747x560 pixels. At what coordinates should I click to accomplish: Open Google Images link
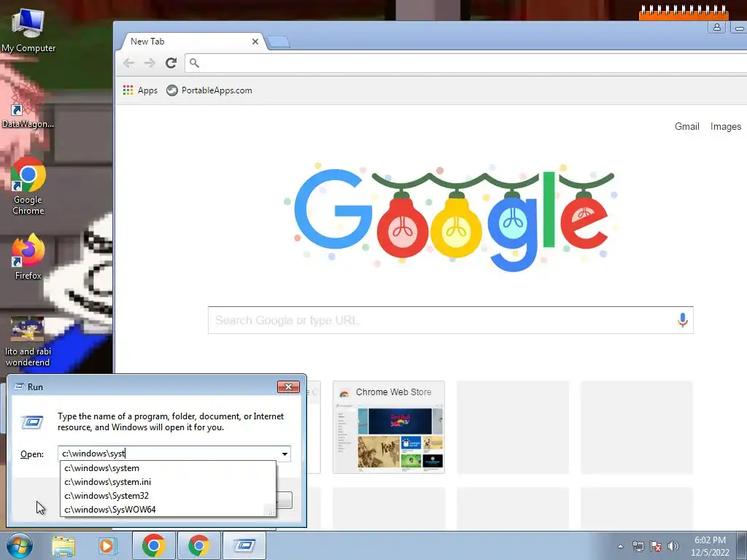[725, 126]
